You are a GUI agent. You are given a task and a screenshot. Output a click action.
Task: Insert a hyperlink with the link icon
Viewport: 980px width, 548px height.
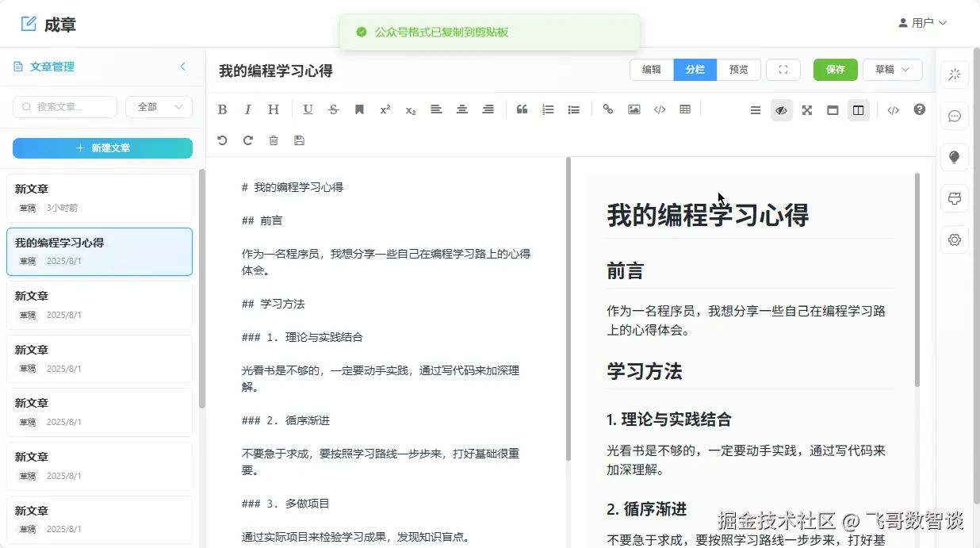pos(608,110)
